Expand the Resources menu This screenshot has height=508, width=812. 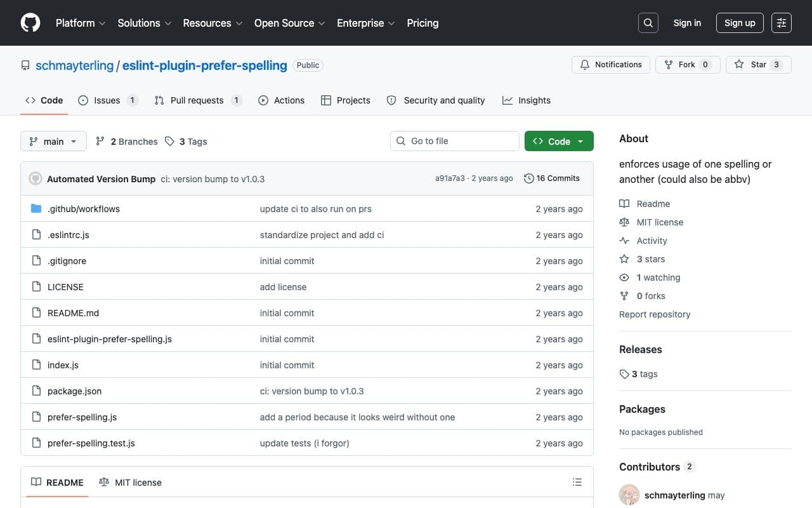pyautogui.click(x=213, y=23)
